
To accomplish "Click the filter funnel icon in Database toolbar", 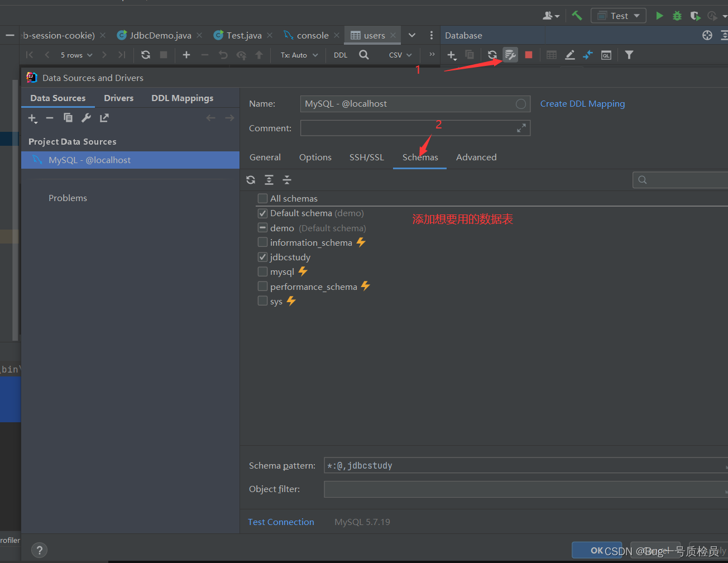I will tap(629, 55).
